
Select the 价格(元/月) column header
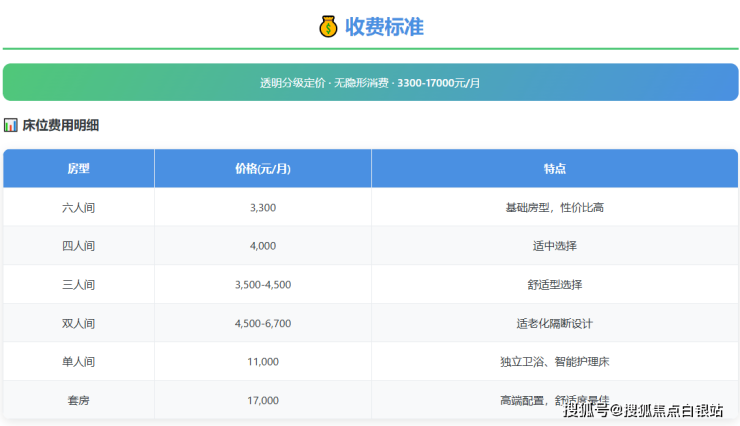(x=262, y=168)
